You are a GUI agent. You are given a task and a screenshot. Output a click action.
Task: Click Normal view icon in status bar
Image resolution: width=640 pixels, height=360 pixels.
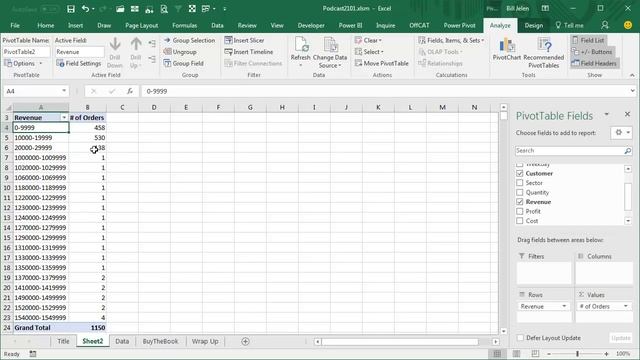(x=497, y=353)
